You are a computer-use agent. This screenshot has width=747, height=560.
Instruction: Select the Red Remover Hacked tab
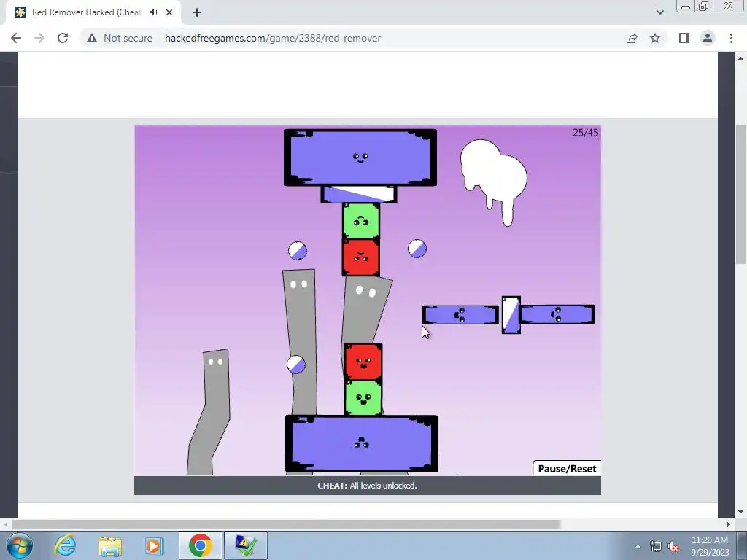pos(93,12)
